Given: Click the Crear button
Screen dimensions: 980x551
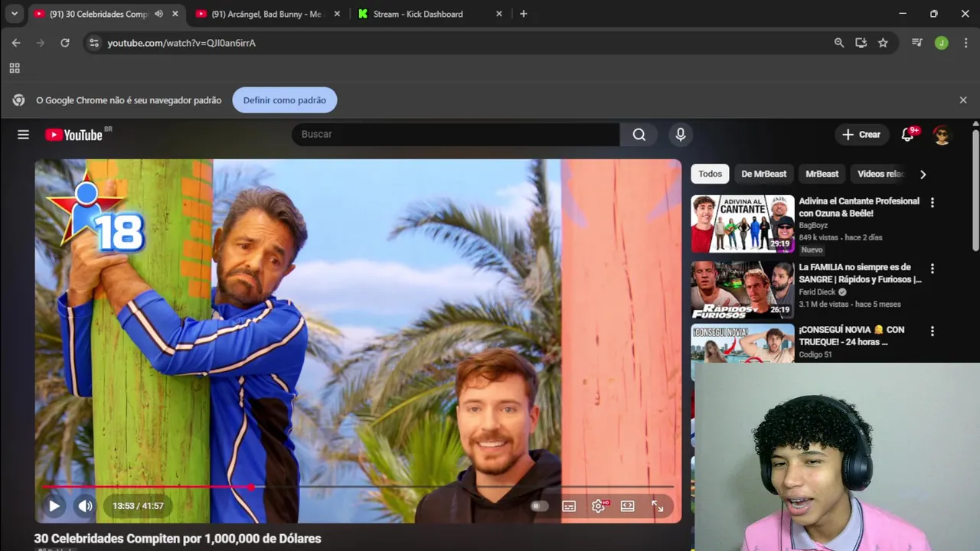Looking at the screenshot, I should (x=862, y=135).
